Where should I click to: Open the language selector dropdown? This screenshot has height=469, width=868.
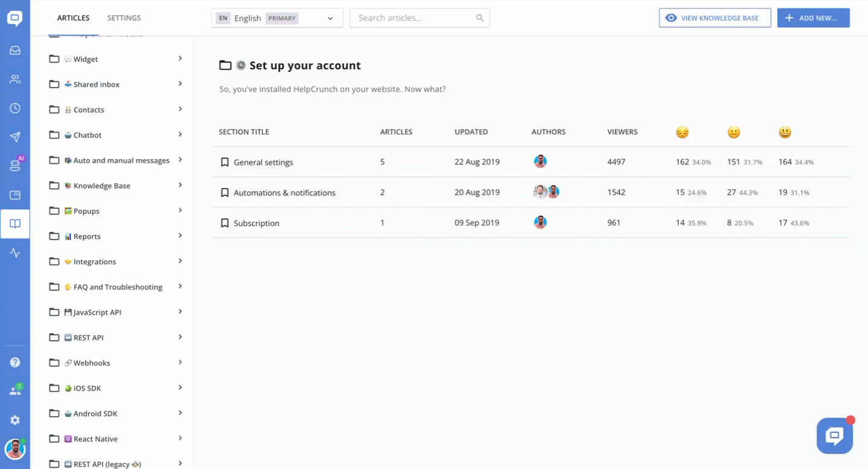pyautogui.click(x=277, y=18)
